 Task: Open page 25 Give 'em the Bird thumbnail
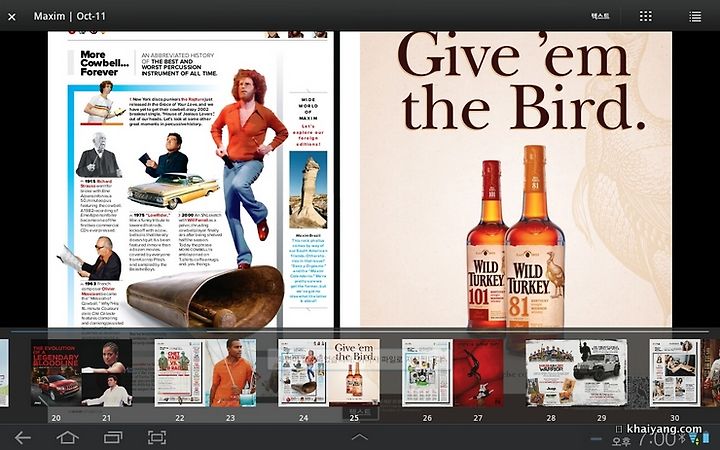[x=354, y=373]
